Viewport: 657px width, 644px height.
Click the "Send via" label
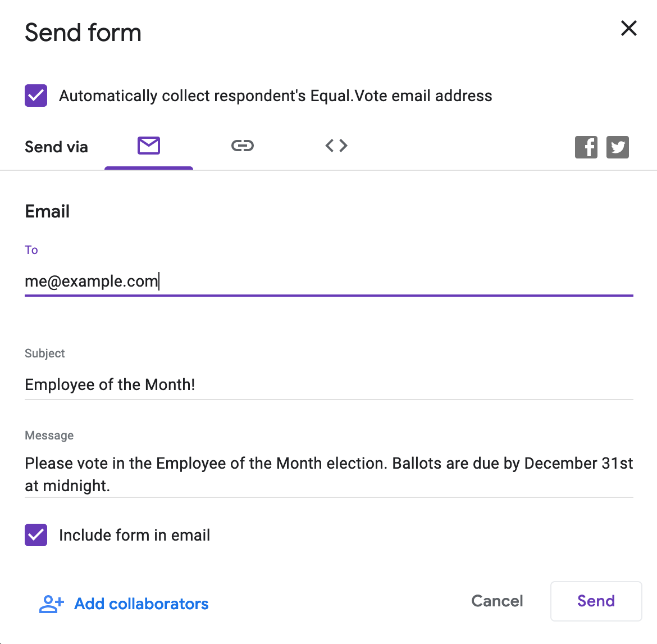point(56,147)
